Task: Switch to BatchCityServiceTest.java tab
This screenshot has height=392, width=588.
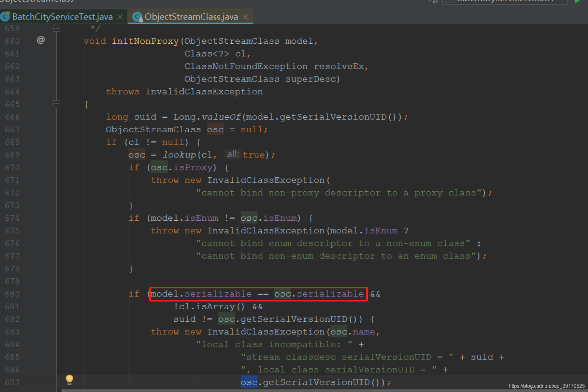Action: click(x=62, y=17)
